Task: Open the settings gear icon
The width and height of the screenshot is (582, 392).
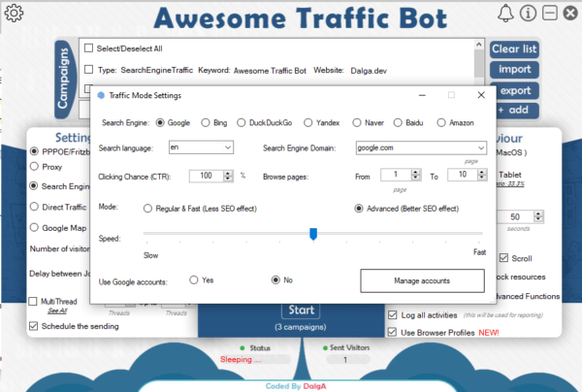Action: coord(14,14)
